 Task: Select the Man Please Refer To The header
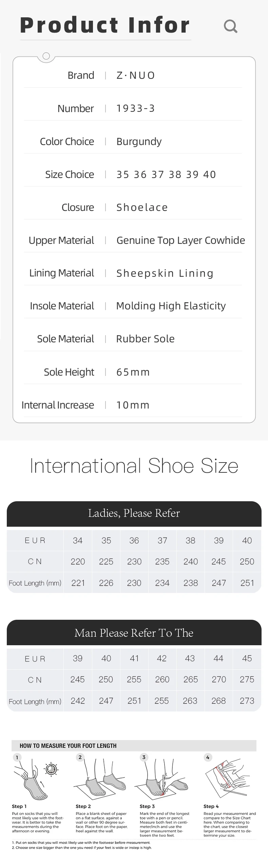click(134, 633)
